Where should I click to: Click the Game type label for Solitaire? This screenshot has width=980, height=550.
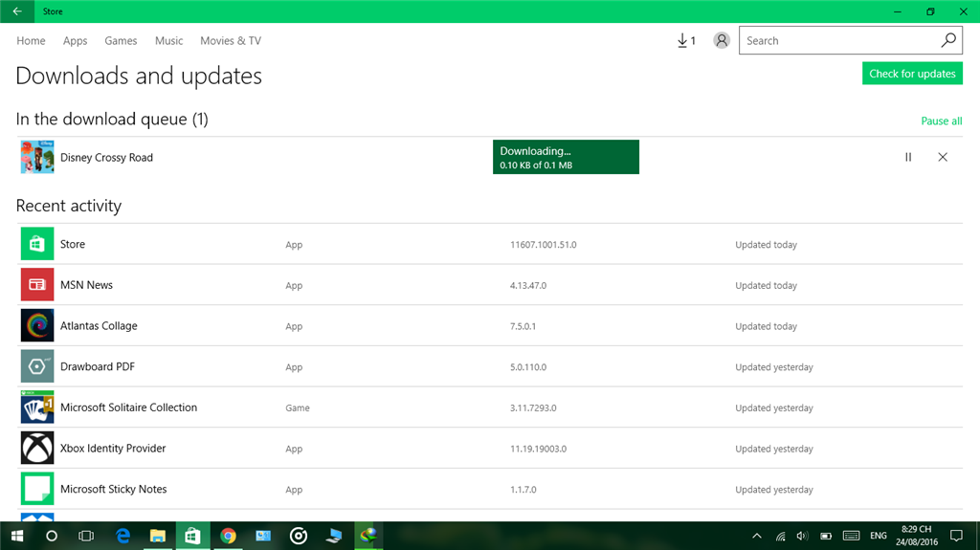298,407
